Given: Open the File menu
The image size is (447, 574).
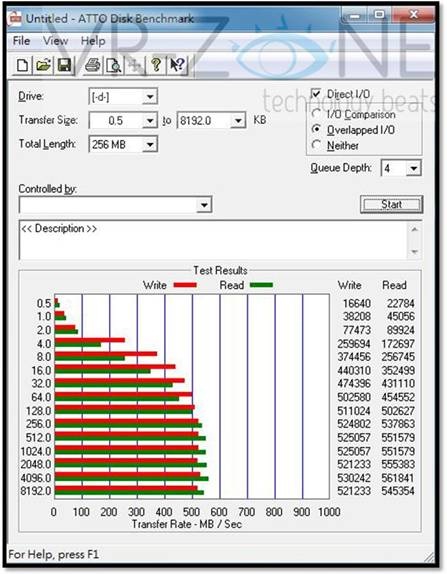Looking at the screenshot, I should tap(21, 41).
